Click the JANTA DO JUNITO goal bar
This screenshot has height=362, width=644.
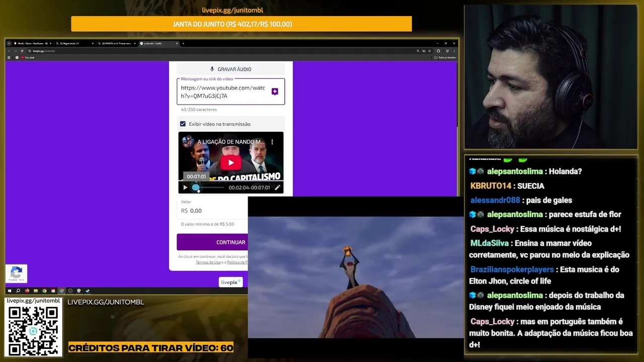click(242, 24)
